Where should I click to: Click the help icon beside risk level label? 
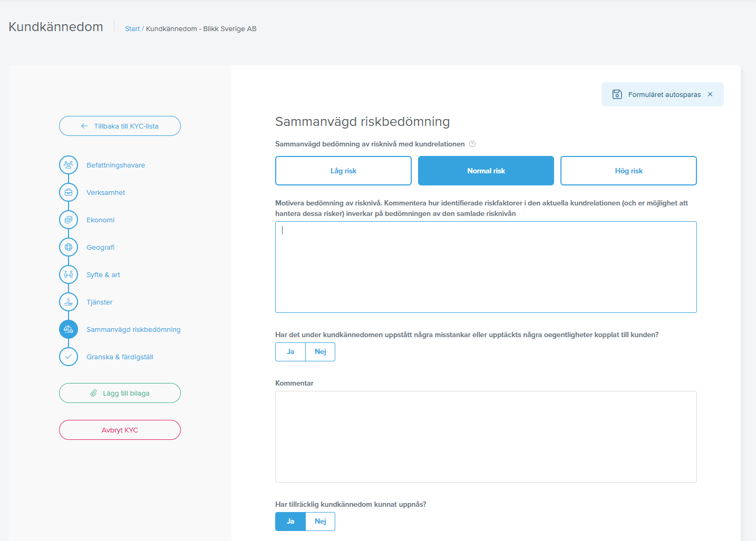[x=472, y=144]
